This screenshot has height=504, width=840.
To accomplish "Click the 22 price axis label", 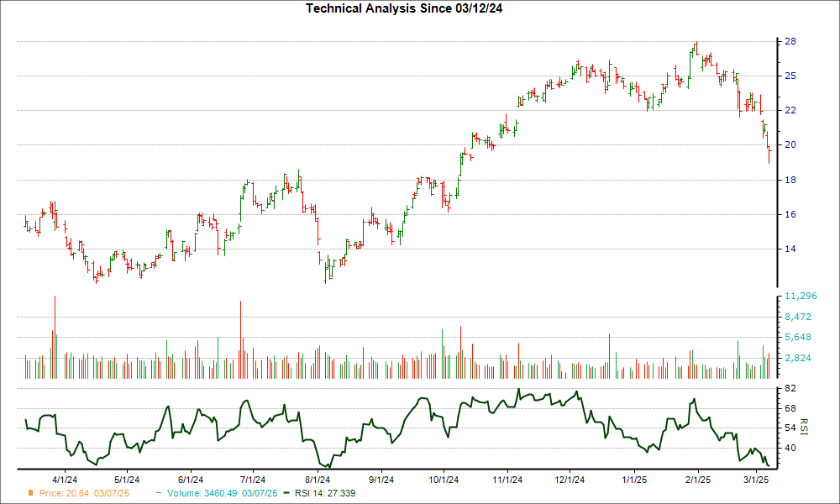I will (x=790, y=110).
